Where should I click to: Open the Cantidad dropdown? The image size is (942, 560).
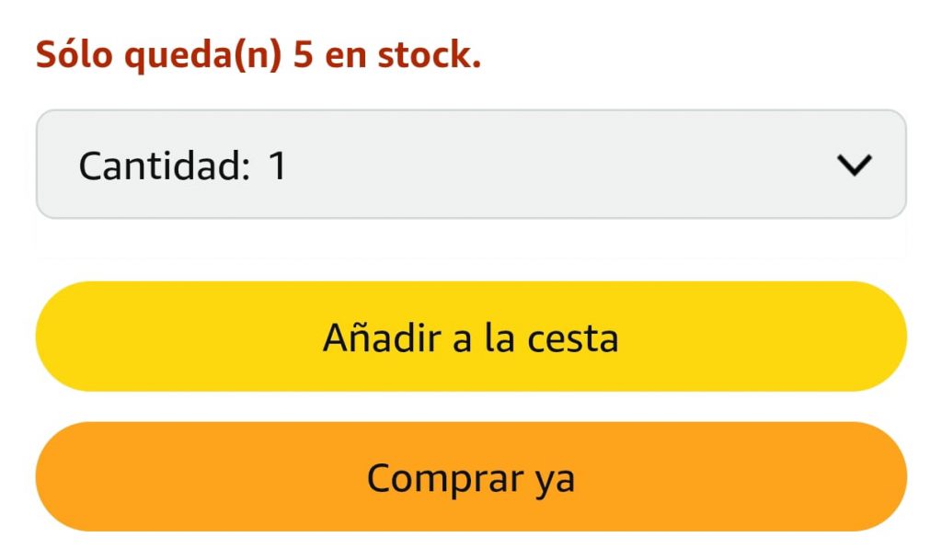(470, 165)
